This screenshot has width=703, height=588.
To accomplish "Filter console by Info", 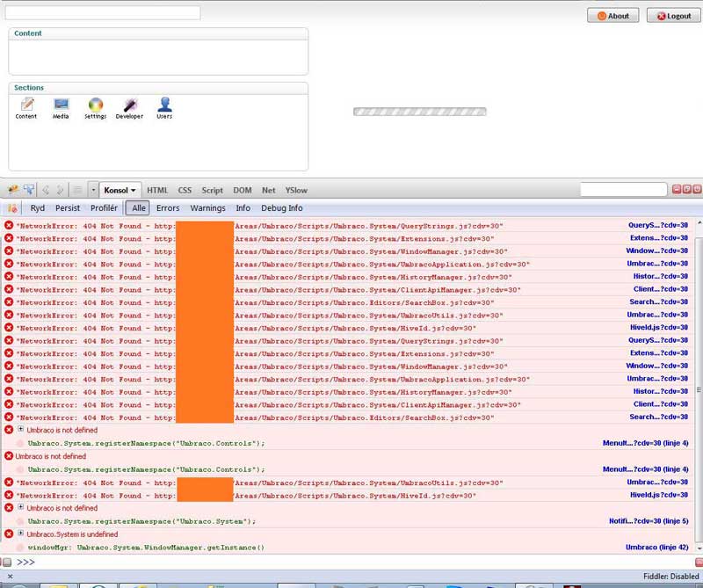I will pos(243,208).
